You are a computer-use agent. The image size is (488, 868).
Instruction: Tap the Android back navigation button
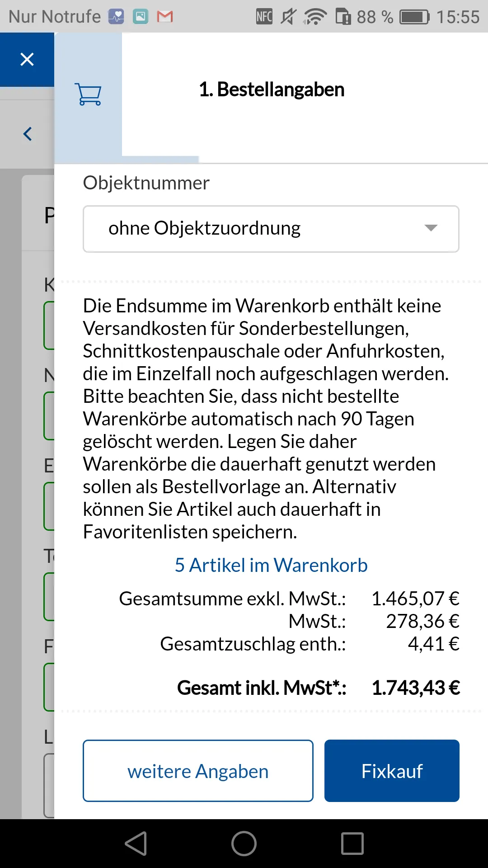136,844
